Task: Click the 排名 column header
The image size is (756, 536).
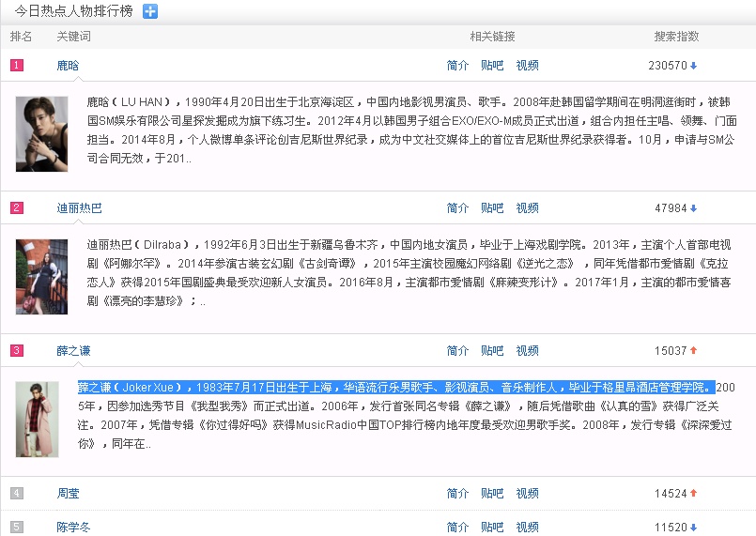Action: (x=21, y=37)
